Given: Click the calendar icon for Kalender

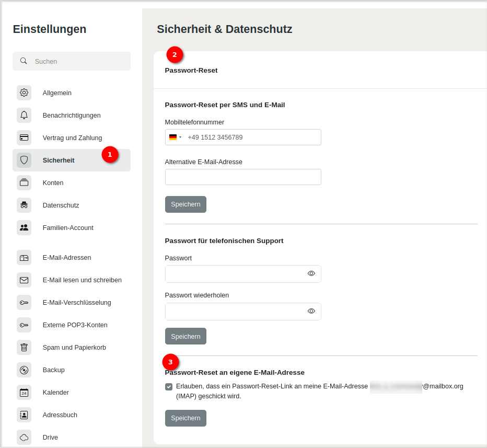Looking at the screenshot, I should [x=24, y=392].
